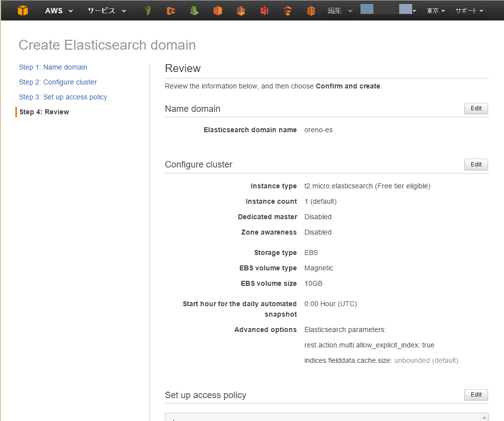Click the orange shortcut icon right of the red icon
The width and height of the screenshot is (504, 421).
[288, 10]
